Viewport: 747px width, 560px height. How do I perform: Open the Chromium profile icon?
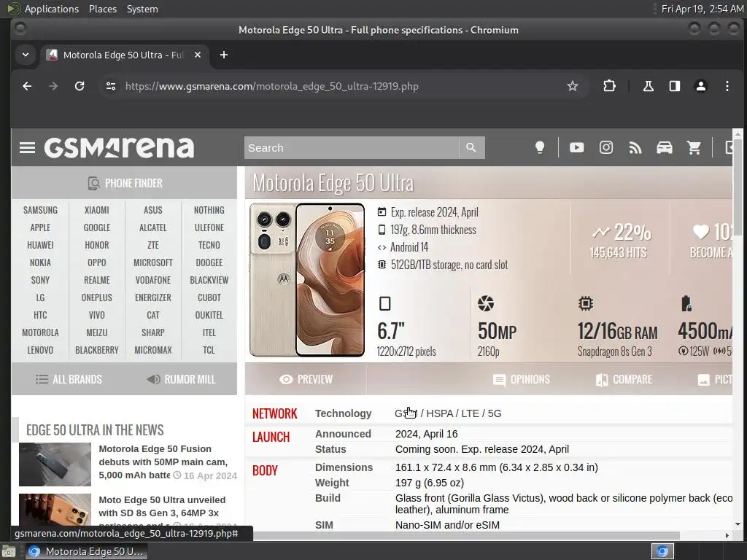point(701,86)
